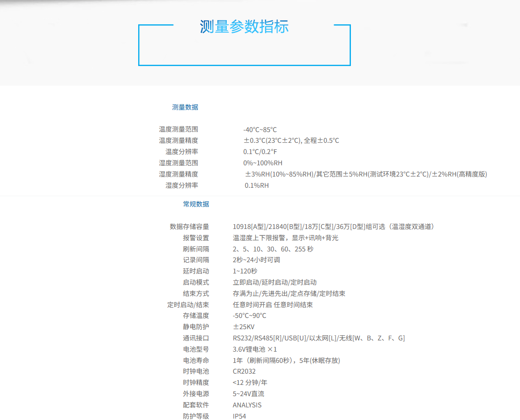Click the 10918[A型] storage capacity value
This screenshot has height=420, width=520.
pyautogui.click(x=249, y=227)
